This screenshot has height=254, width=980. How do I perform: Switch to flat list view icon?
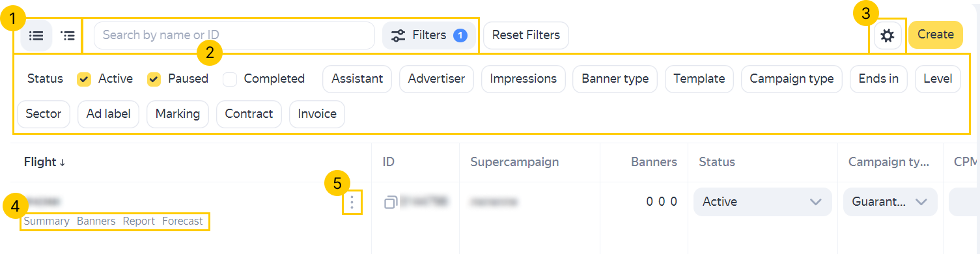(x=36, y=35)
